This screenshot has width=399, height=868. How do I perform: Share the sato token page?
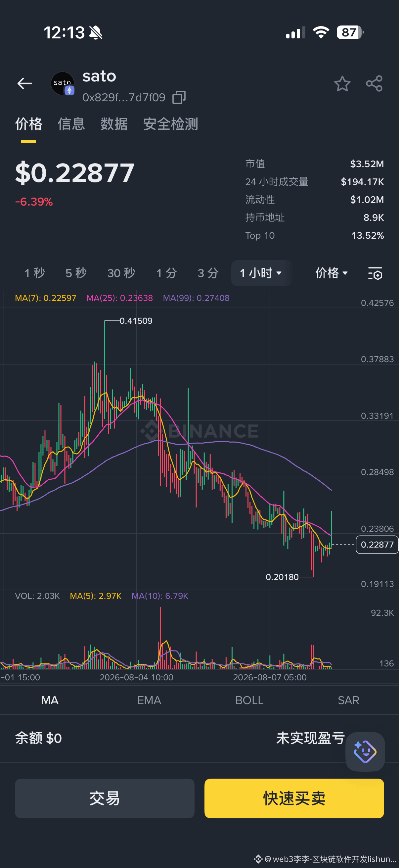(x=374, y=83)
